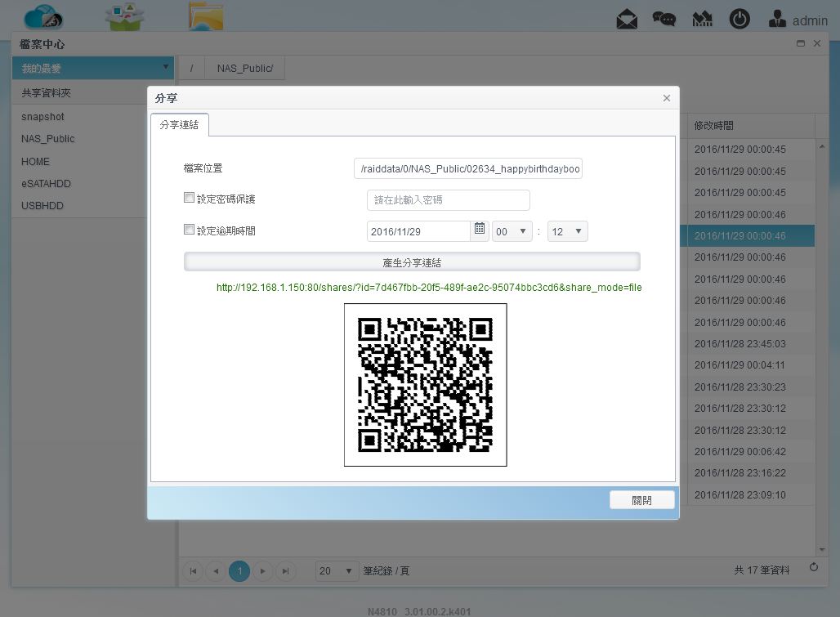
Task: Open the App Center box icon
Action: [124, 16]
